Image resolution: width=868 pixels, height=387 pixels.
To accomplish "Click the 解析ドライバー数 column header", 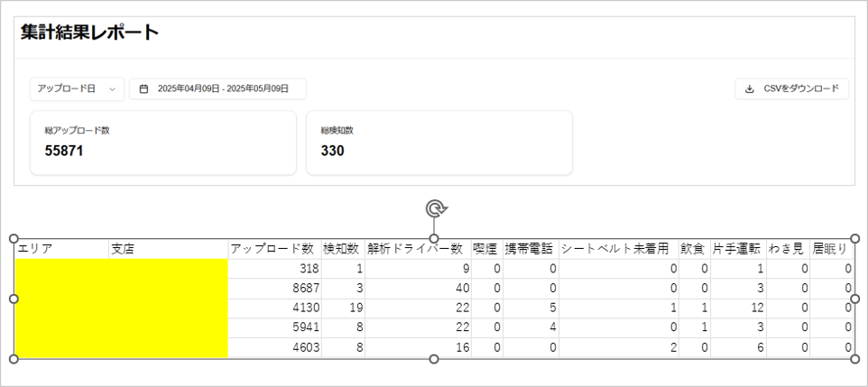I will click(414, 248).
